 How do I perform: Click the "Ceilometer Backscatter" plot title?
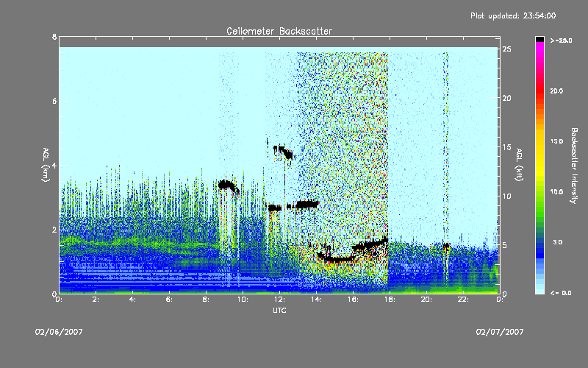coord(279,31)
